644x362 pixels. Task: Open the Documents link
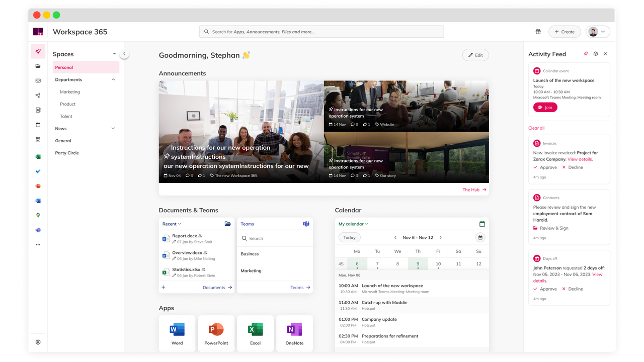217,288
